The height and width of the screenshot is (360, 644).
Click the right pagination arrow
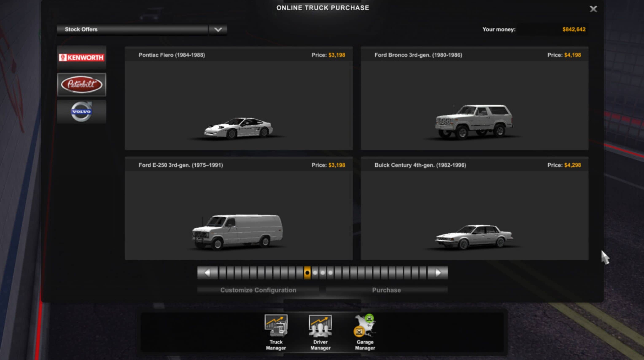pyautogui.click(x=438, y=273)
